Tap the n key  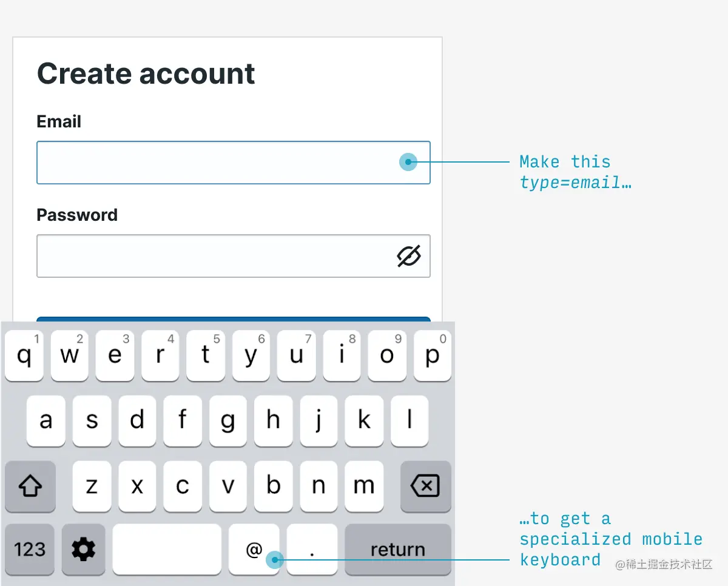click(x=318, y=486)
